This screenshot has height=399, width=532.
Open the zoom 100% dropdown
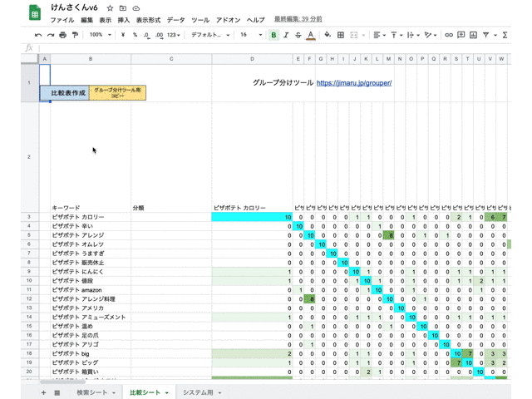[x=101, y=35]
